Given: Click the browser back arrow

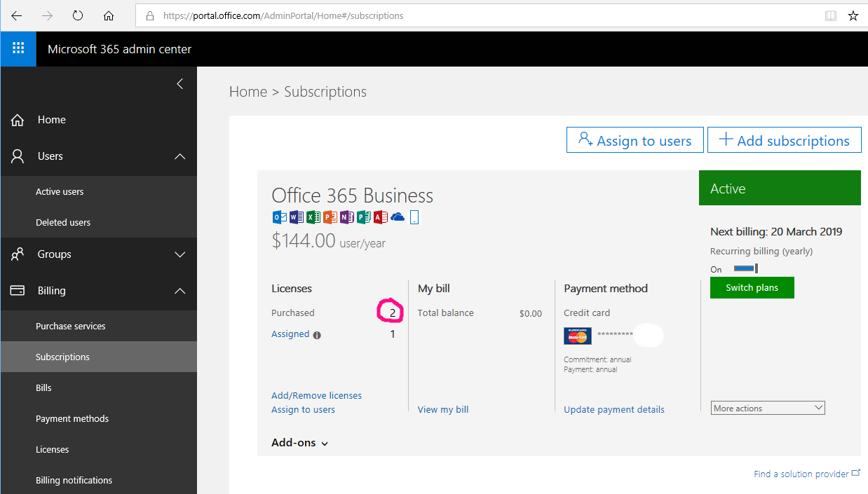Looking at the screenshot, I should [x=16, y=15].
